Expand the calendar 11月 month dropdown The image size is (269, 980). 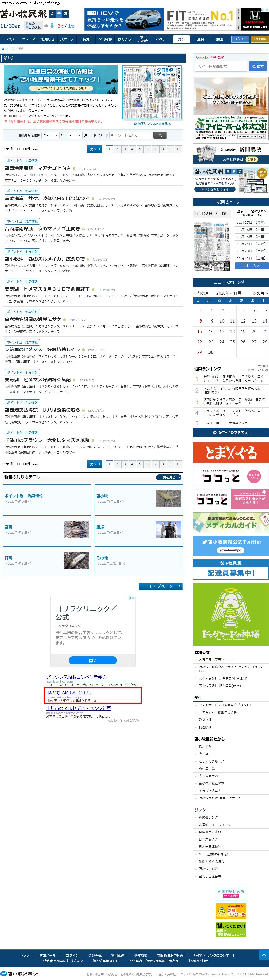point(238,293)
